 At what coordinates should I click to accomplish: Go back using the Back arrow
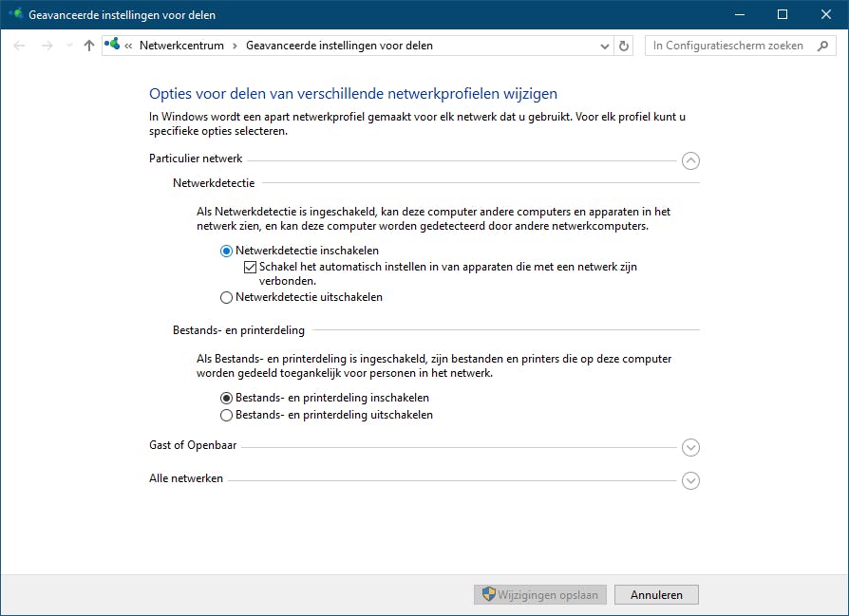click(x=19, y=46)
